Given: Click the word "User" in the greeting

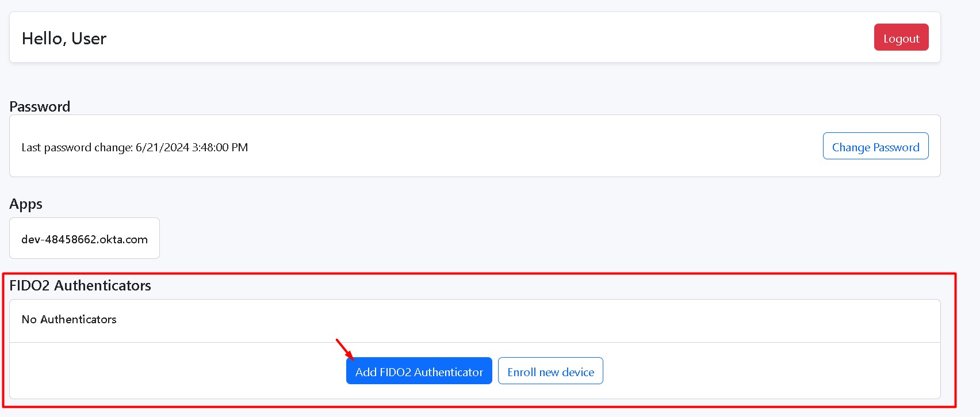Looking at the screenshot, I should pyautogui.click(x=89, y=39).
